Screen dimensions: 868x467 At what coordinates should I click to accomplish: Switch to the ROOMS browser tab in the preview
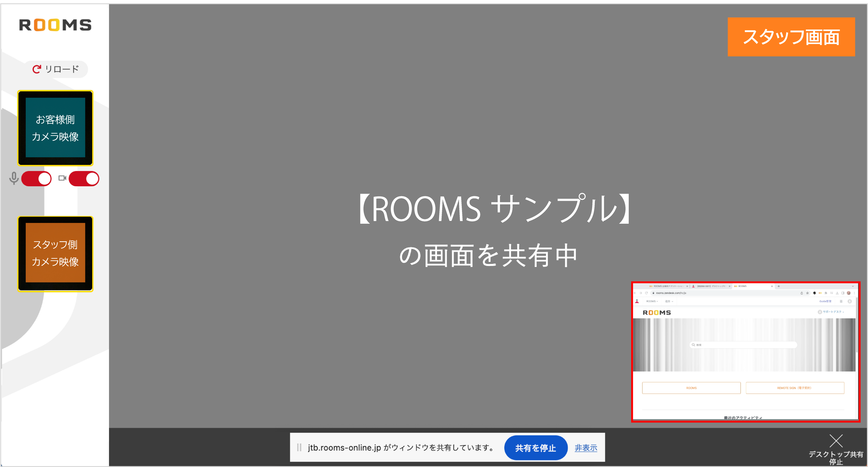[x=743, y=286]
